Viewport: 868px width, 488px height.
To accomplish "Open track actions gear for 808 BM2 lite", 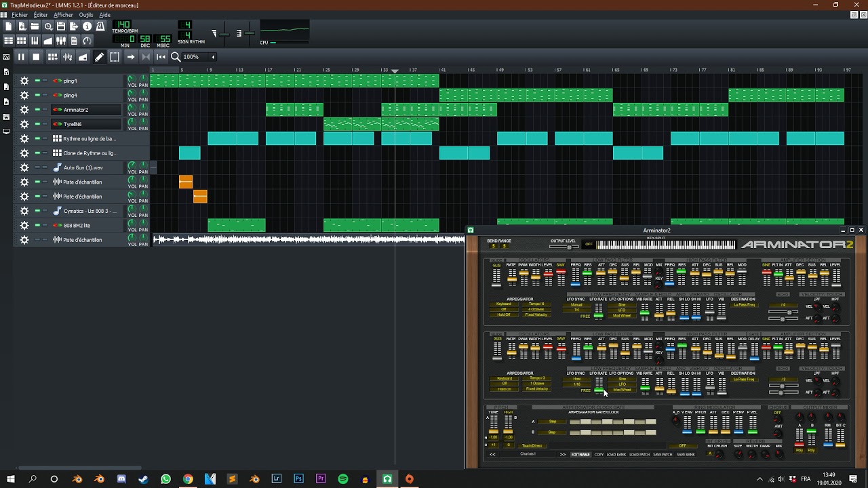I will 24,225.
